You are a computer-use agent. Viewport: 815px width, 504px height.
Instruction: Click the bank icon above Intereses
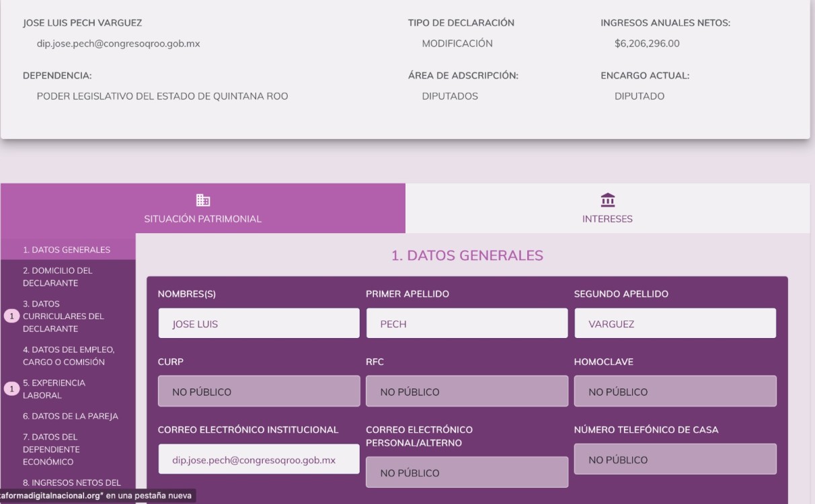607,200
